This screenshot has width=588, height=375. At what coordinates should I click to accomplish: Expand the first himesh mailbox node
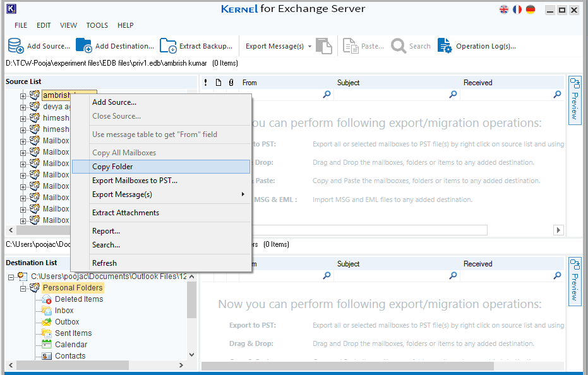(23, 119)
